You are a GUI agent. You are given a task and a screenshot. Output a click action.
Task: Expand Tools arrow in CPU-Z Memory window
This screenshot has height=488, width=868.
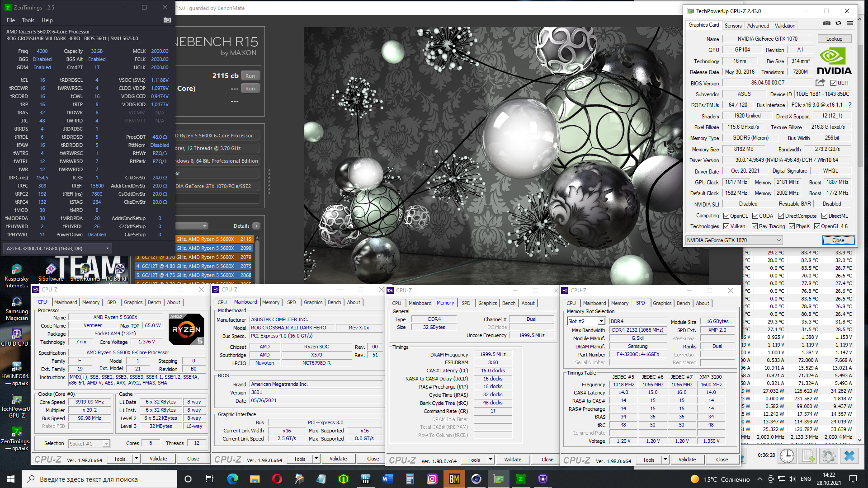coord(491,460)
